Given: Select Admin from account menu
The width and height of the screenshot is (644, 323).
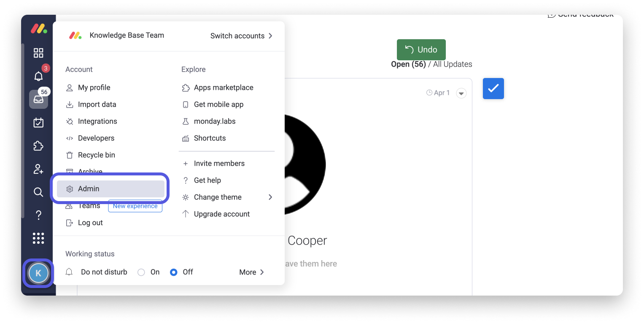Looking at the screenshot, I should [x=110, y=189].
